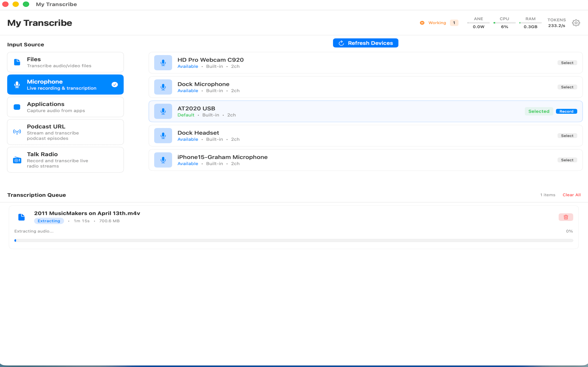Click the Files document icon in Input Source
The image size is (588, 367).
(x=17, y=62)
